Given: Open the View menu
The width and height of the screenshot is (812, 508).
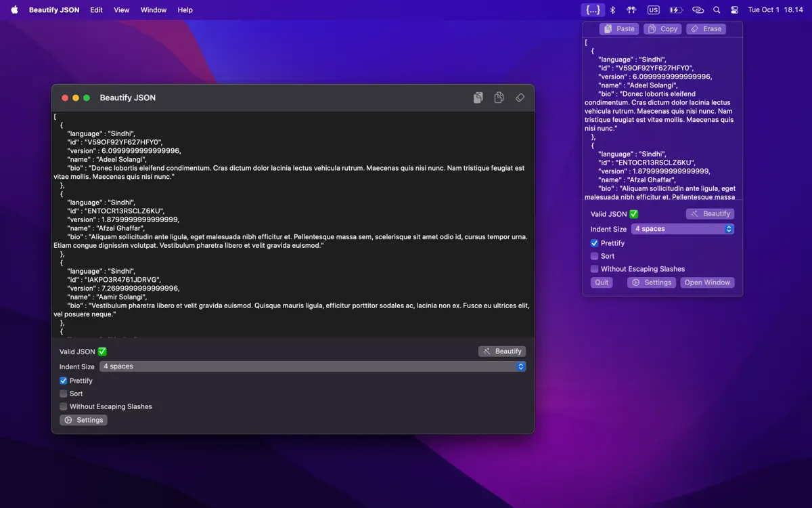Looking at the screenshot, I should (122, 10).
